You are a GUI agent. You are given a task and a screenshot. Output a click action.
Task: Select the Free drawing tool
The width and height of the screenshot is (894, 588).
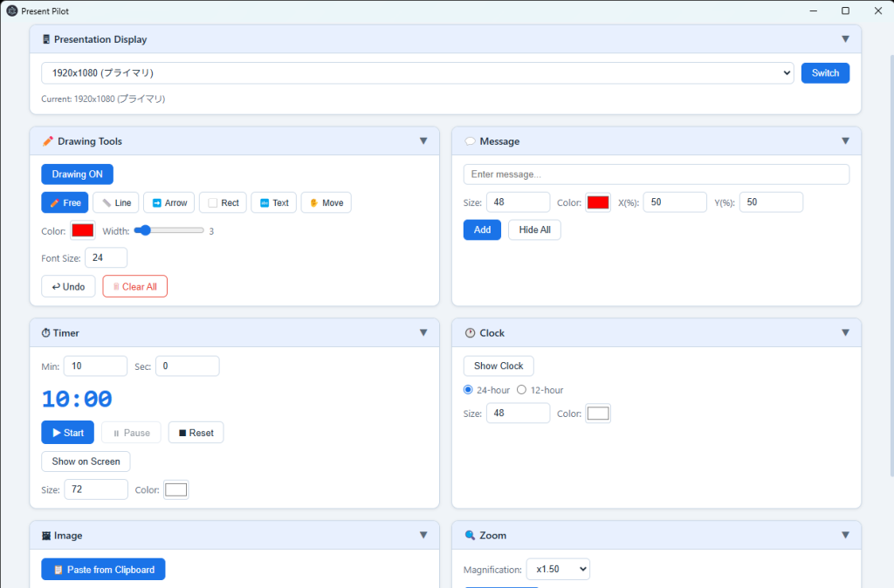click(x=65, y=202)
